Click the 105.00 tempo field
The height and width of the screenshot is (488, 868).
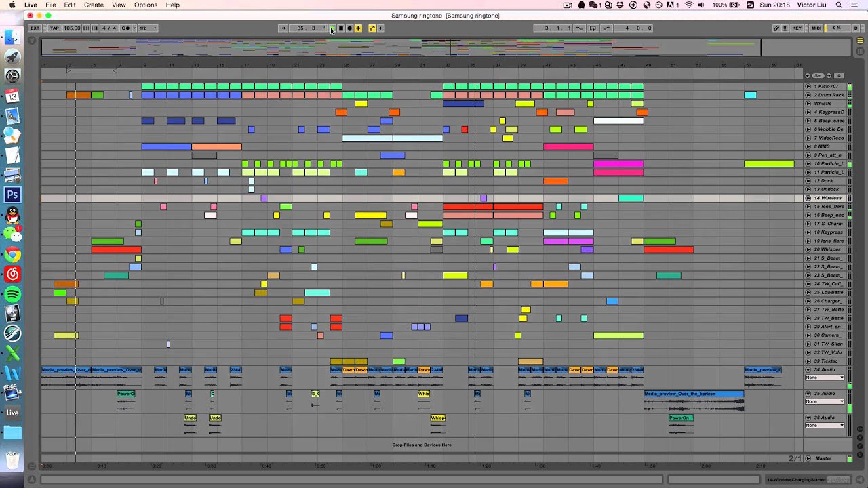[72, 28]
